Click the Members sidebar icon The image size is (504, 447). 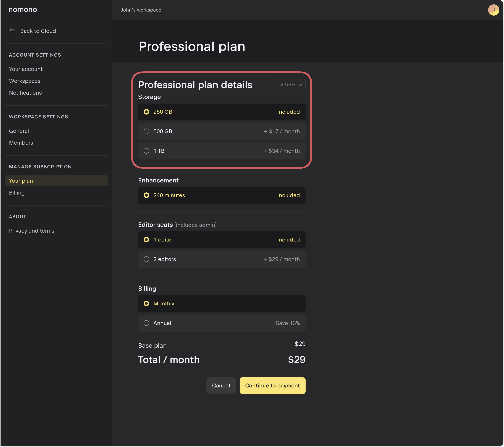tap(21, 142)
